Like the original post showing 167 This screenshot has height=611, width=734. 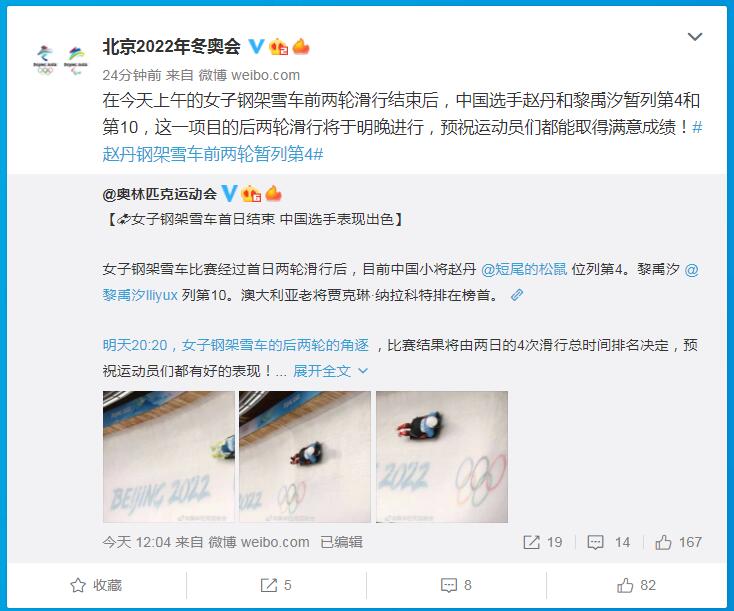[x=678, y=542]
